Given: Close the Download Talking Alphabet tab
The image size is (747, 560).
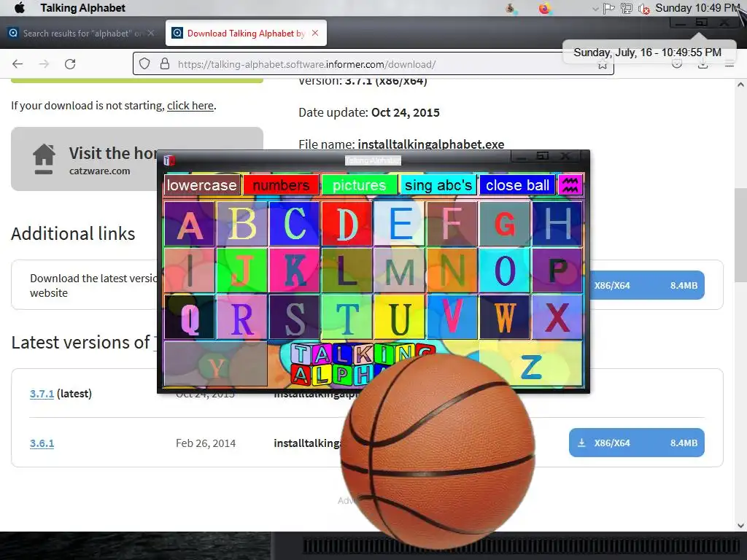Looking at the screenshot, I should pyautogui.click(x=315, y=33).
